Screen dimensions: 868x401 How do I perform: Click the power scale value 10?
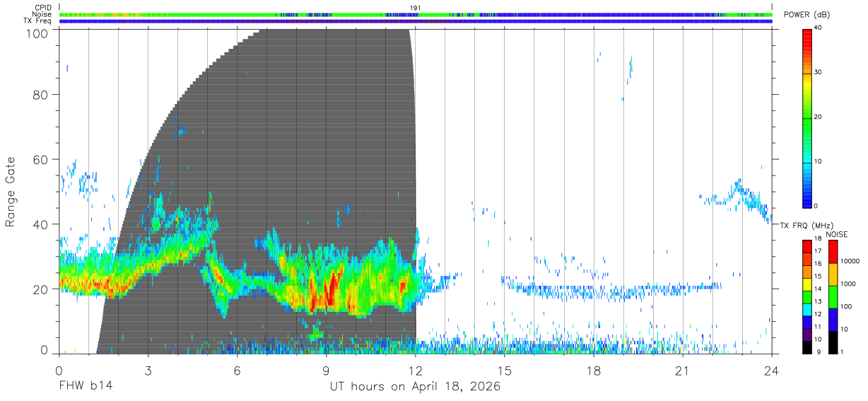(819, 162)
